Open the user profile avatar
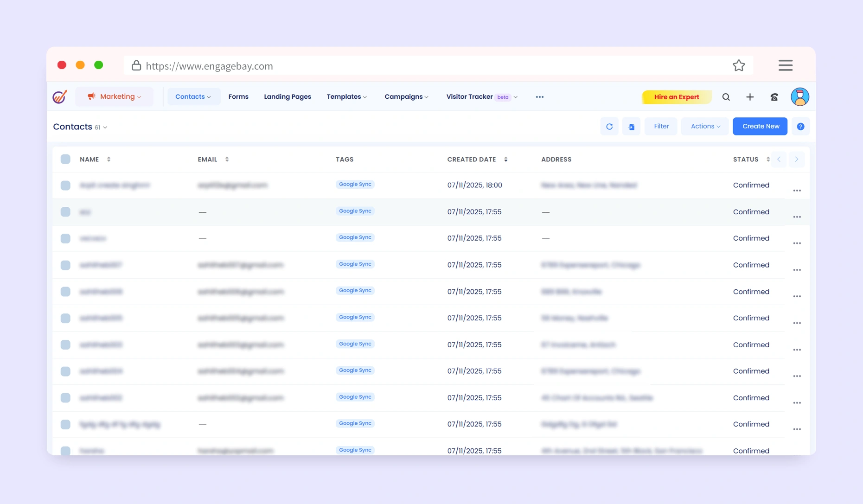The height and width of the screenshot is (504, 863). (x=799, y=97)
